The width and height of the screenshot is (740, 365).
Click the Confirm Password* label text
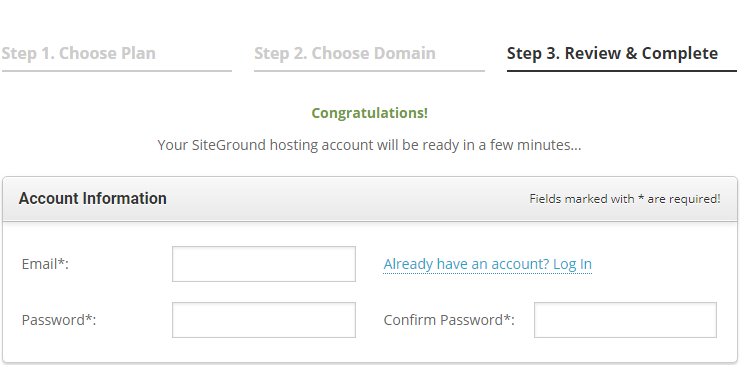click(x=449, y=320)
